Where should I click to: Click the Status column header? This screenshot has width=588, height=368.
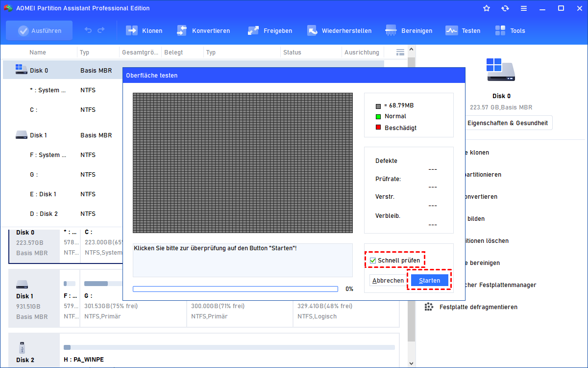292,52
